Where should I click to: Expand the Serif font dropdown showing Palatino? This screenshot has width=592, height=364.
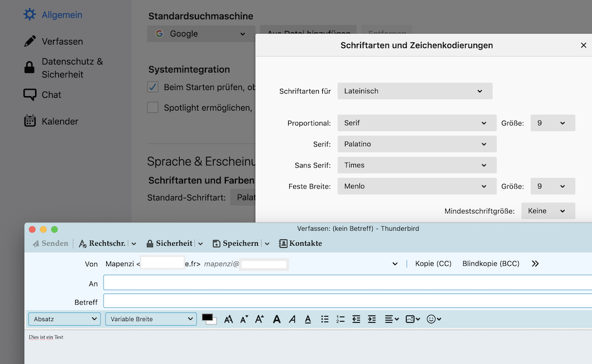417,144
